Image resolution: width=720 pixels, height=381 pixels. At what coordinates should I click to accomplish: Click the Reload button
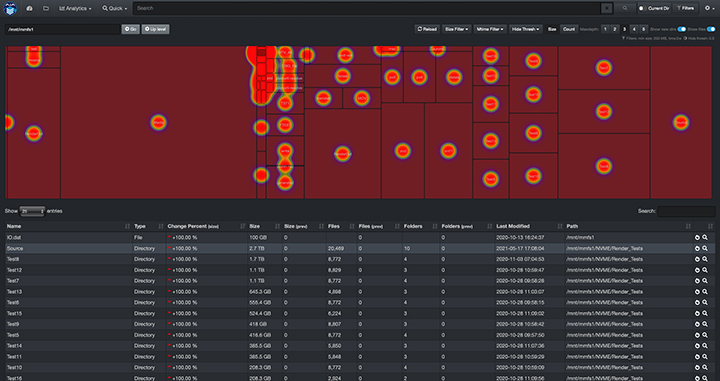click(427, 29)
